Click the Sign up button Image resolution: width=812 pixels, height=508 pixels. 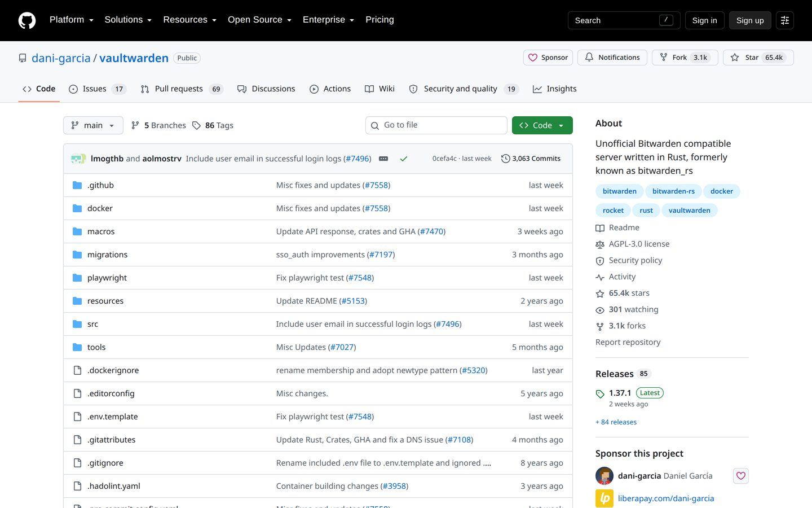[x=750, y=20]
